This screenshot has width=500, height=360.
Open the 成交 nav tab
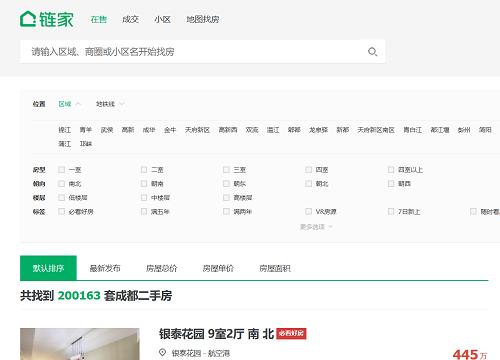pyautogui.click(x=130, y=19)
